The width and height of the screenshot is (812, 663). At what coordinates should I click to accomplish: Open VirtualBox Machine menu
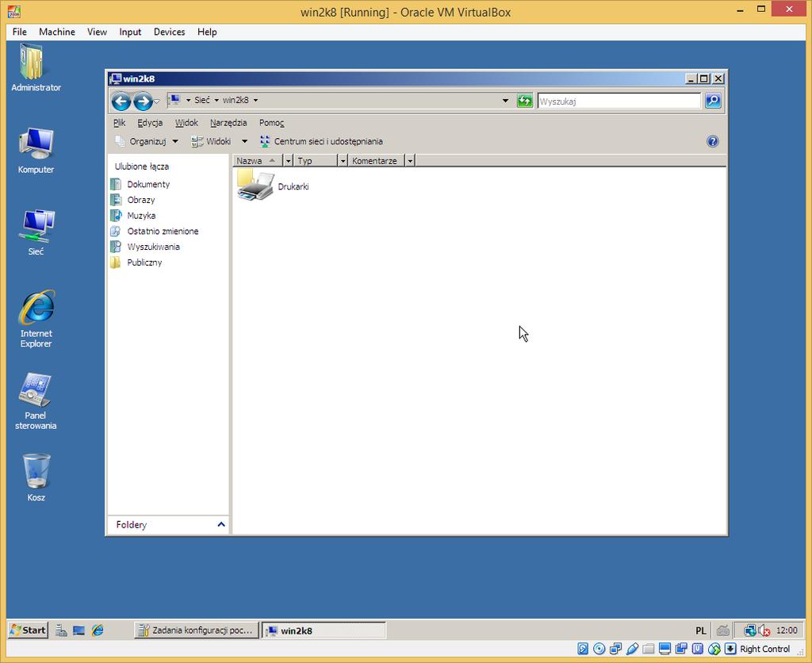click(57, 32)
